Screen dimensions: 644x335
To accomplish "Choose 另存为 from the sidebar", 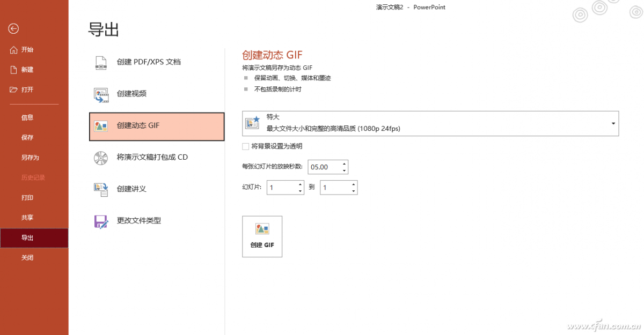I will pos(30,158).
